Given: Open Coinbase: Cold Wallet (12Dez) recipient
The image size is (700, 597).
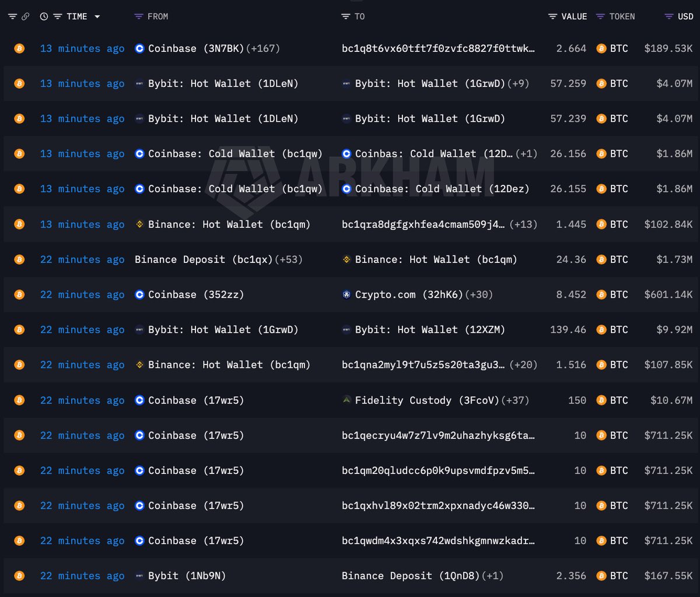Looking at the screenshot, I should (442, 189).
